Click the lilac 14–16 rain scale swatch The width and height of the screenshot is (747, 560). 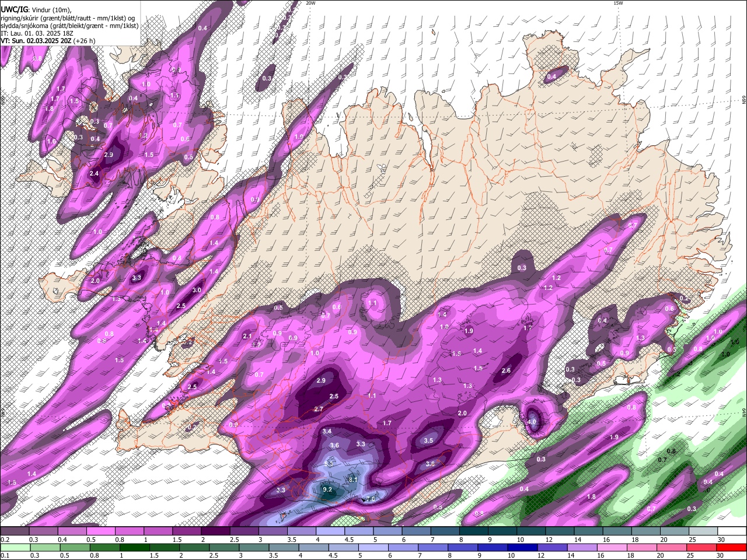click(x=582, y=547)
